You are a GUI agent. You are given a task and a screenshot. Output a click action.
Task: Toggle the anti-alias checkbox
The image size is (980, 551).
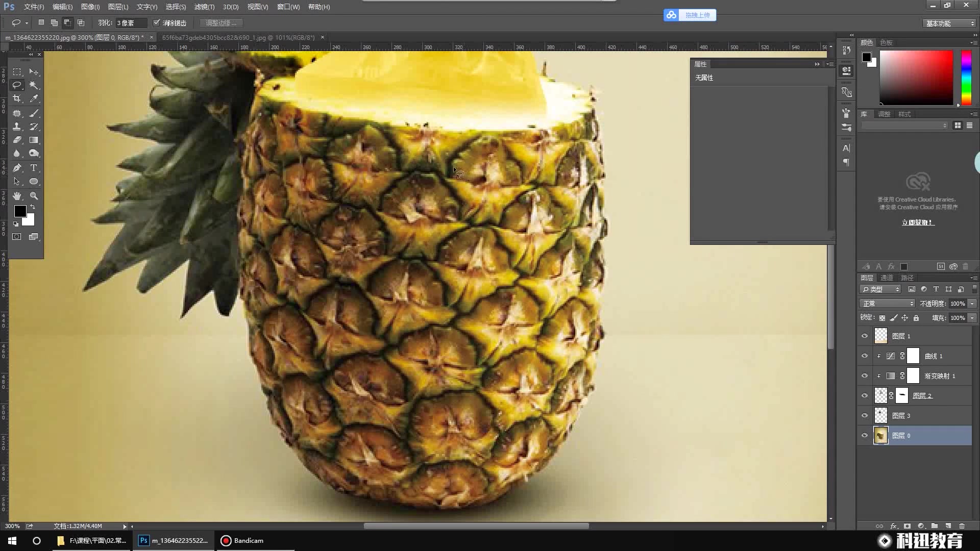coord(157,23)
